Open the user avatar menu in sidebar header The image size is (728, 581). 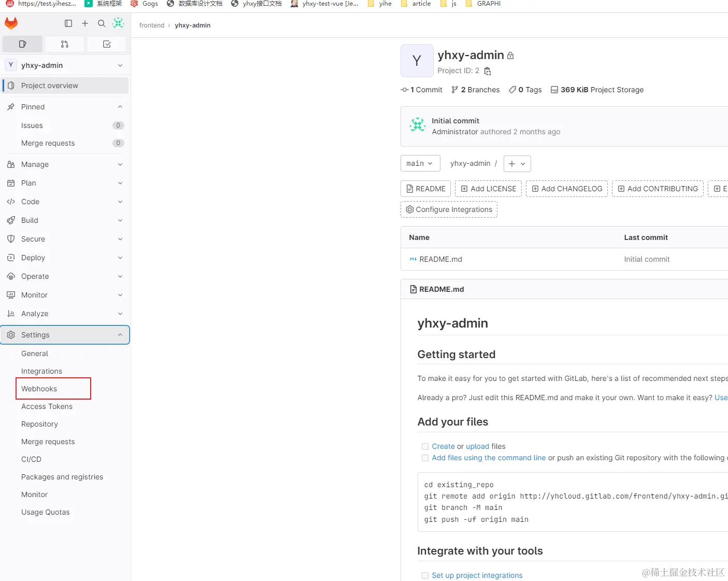click(x=118, y=23)
